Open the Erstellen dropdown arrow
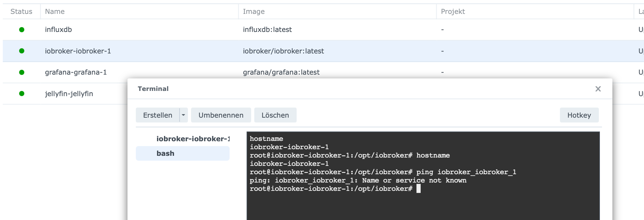This screenshot has height=220, width=644. pyautogui.click(x=183, y=115)
